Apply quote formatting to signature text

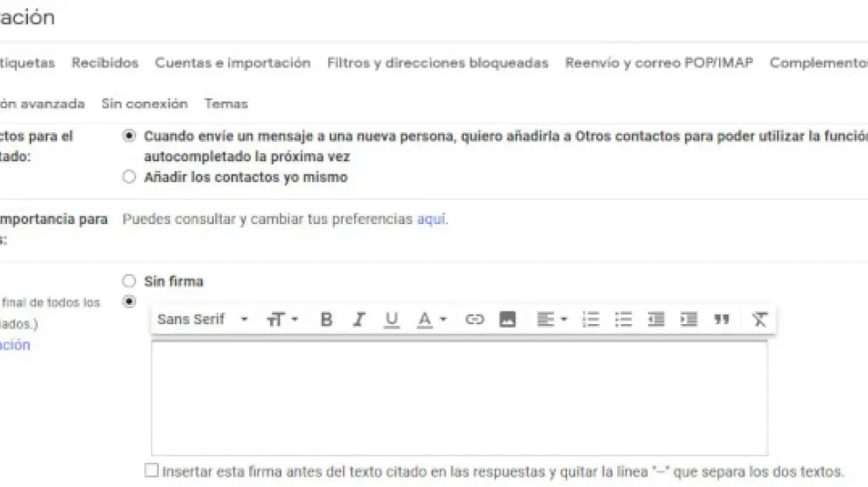coord(722,320)
